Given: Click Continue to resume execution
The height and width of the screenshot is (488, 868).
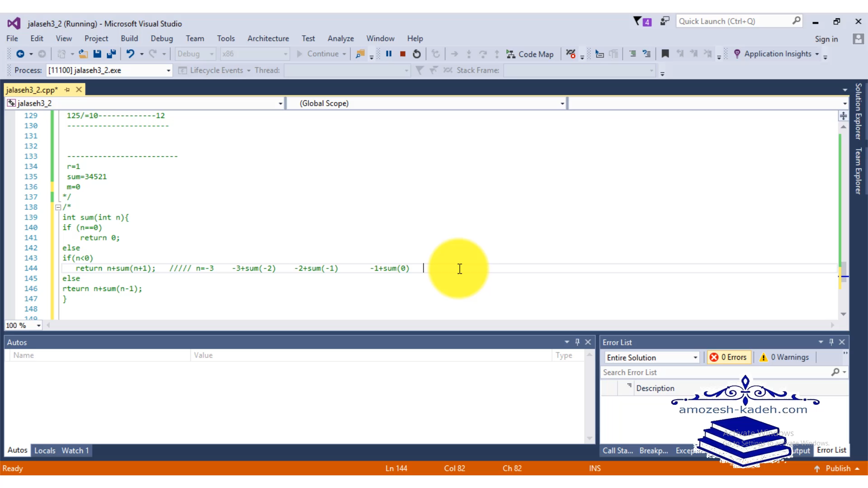Looking at the screenshot, I should pyautogui.click(x=318, y=54).
